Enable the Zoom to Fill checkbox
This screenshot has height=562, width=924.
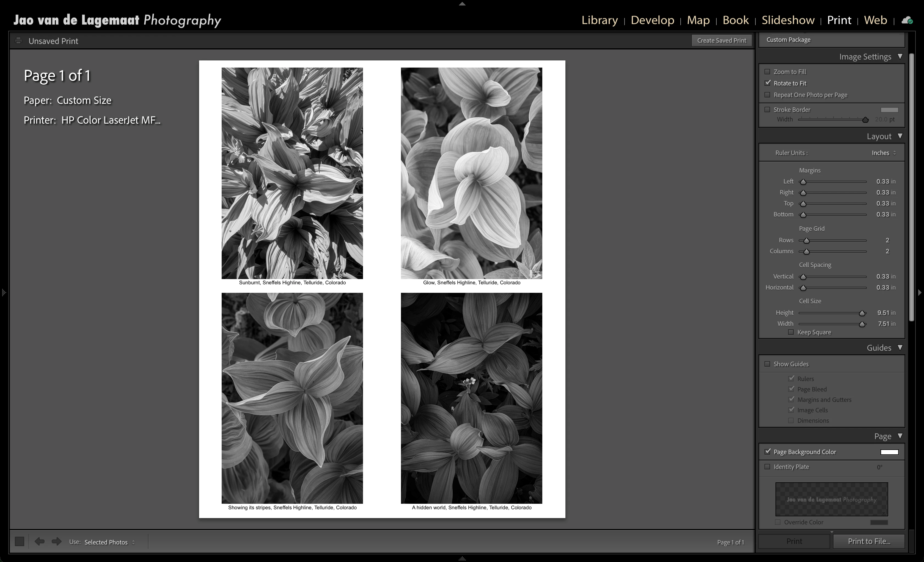click(x=767, y=72)
